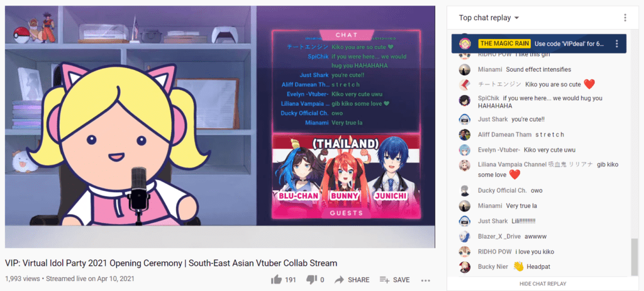Image resolution: width=644 pixels, height=291 pixels.
Task: Click the video title text
Action: [x=171, y=263]
